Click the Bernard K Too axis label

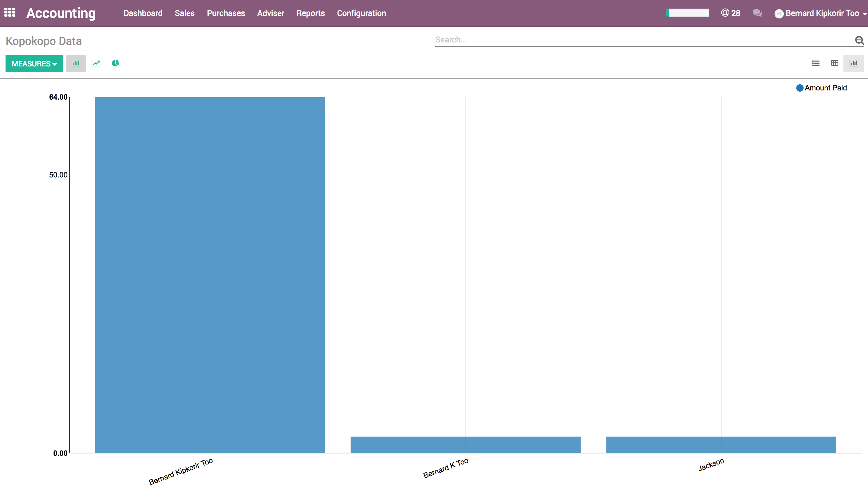445,468
